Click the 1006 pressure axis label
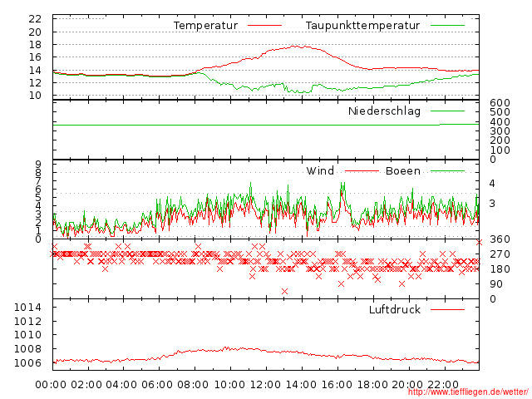The width and height of the screenshot is (532, 399). pos(27,363)
